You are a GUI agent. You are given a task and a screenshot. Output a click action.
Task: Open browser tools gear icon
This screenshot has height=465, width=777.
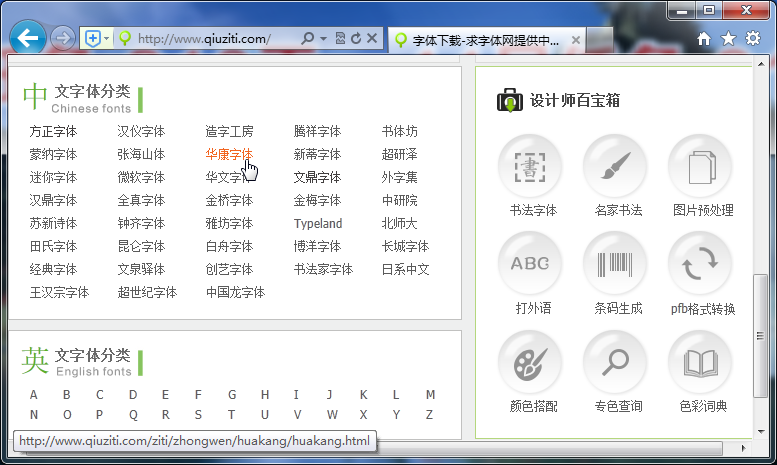pyautogui.click(x=753, y=38)
